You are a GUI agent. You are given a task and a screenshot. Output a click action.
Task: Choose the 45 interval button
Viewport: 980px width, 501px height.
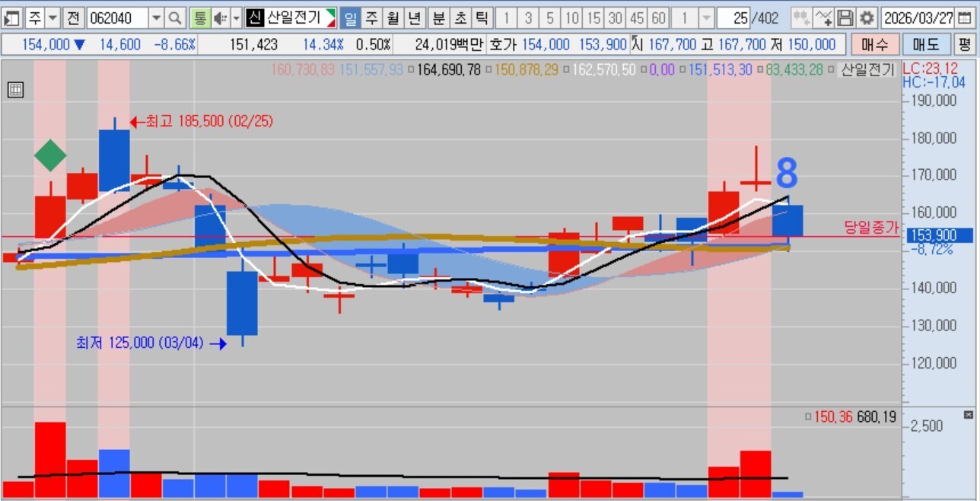(638, 18)
